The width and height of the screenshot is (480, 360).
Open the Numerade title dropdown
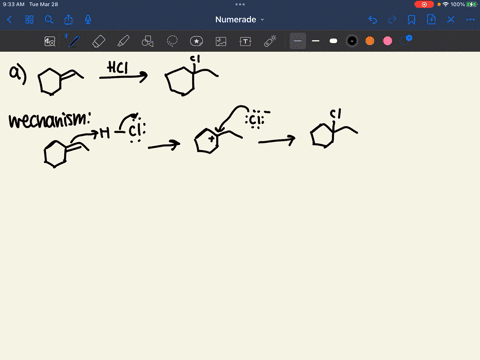240,20
